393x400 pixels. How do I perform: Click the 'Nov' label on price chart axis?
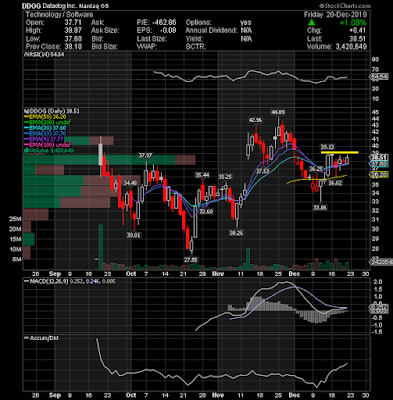click(x=218, y=274)
